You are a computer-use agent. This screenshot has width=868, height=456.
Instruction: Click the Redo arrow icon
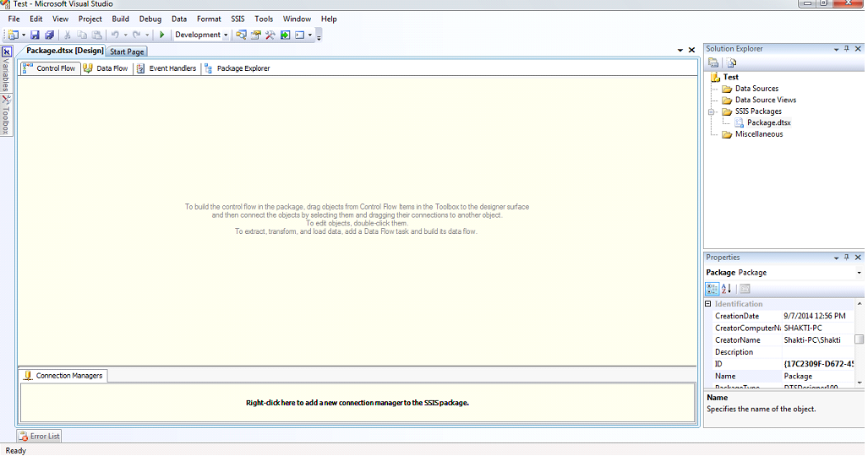136,35
